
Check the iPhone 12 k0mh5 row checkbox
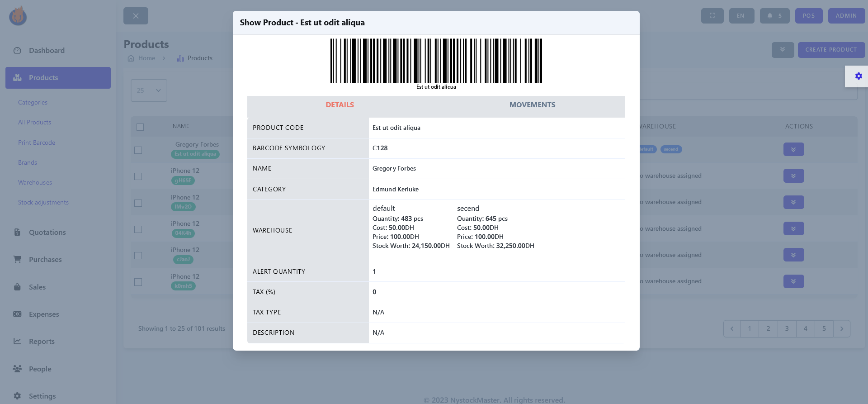(x=138, y=282)
